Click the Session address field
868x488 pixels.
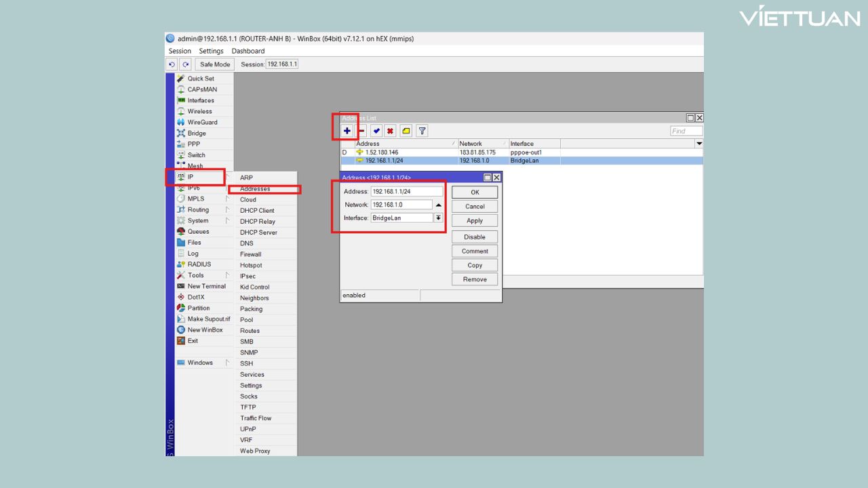[281, 64]
